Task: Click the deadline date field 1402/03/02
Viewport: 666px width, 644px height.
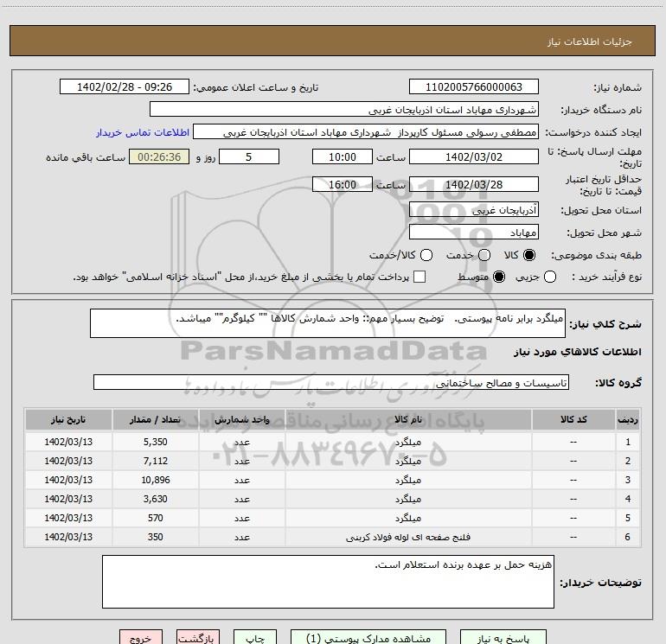Action: (x=474, y=156)
